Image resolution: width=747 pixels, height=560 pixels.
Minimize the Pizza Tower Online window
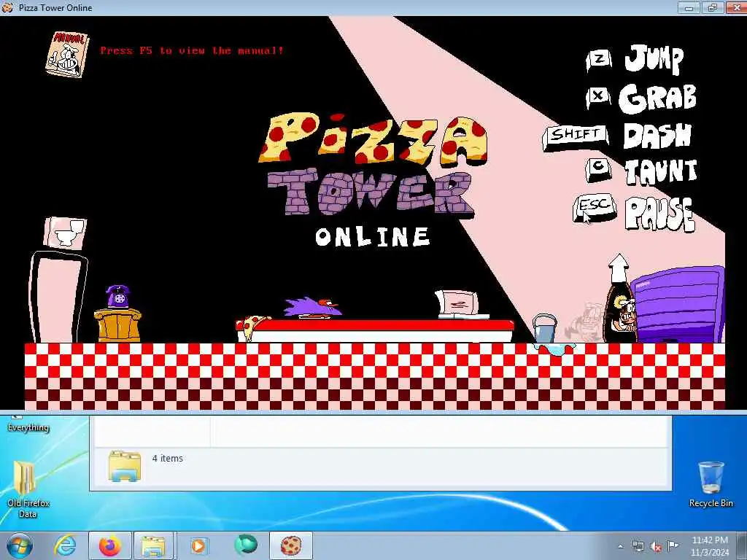click(x=689, y=7)
